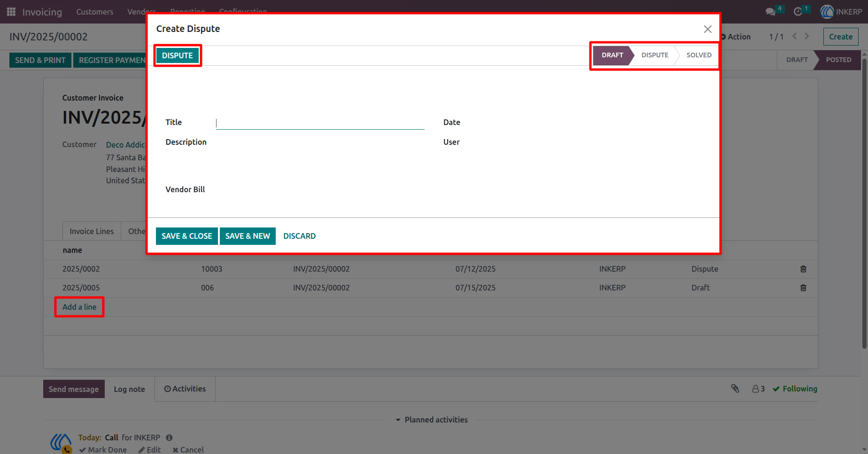Open the Customers menu
The width and height of the screenshot is (868, 454).
tap(95, 12)
